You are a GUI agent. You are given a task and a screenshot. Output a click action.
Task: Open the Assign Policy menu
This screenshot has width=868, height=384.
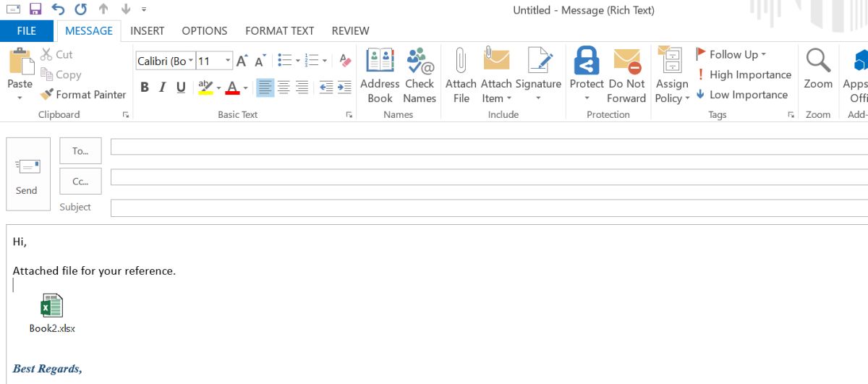(672, 76)
